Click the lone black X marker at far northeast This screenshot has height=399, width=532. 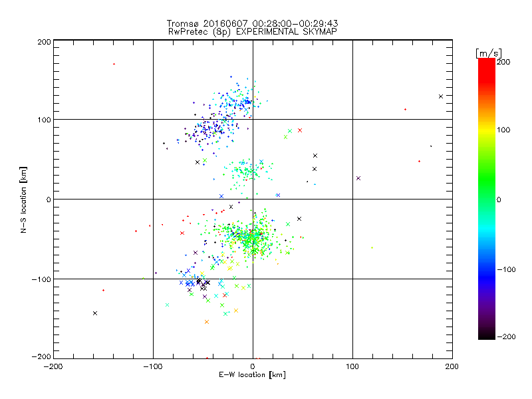pos(441,96)
